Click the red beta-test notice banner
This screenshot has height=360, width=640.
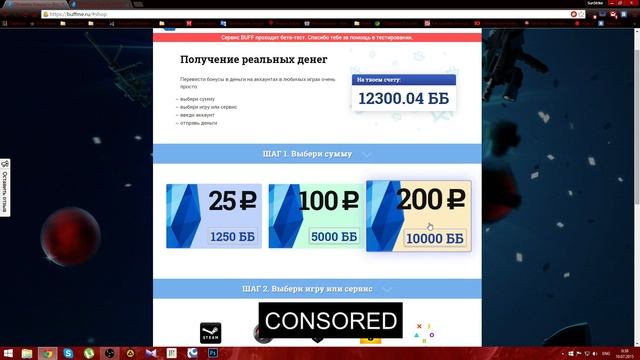point(317,38)
